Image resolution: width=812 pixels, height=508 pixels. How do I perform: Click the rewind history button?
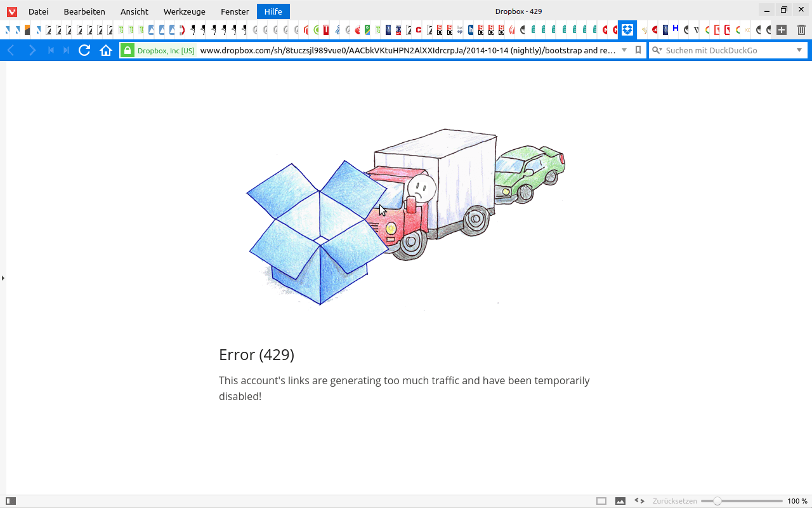51,50
